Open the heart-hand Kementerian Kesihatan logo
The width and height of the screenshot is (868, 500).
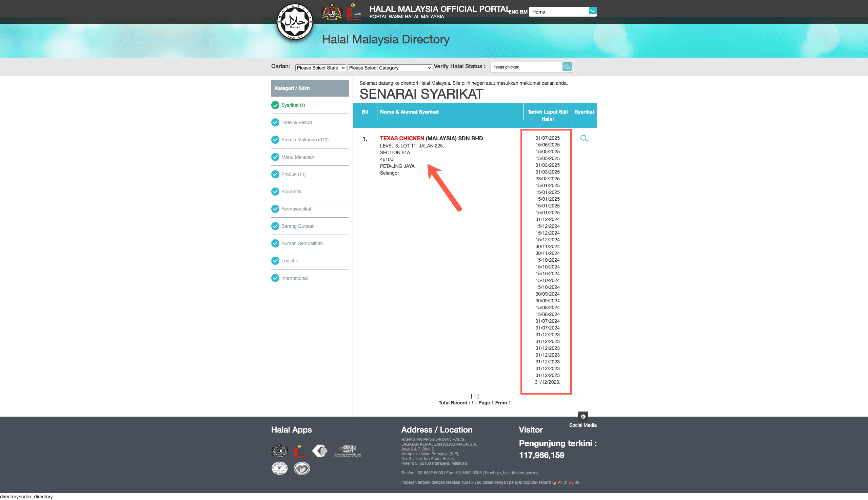[301, 468]
